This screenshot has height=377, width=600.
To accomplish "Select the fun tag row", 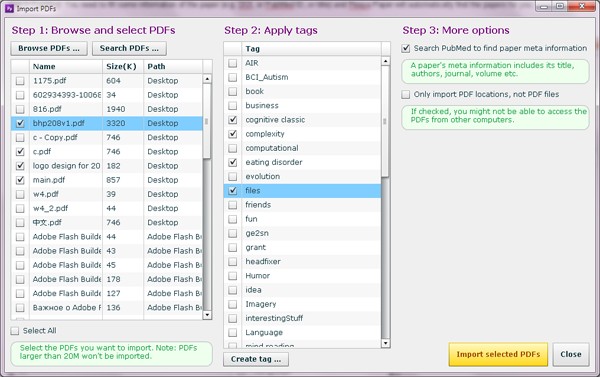I will (x=302, y=219).
